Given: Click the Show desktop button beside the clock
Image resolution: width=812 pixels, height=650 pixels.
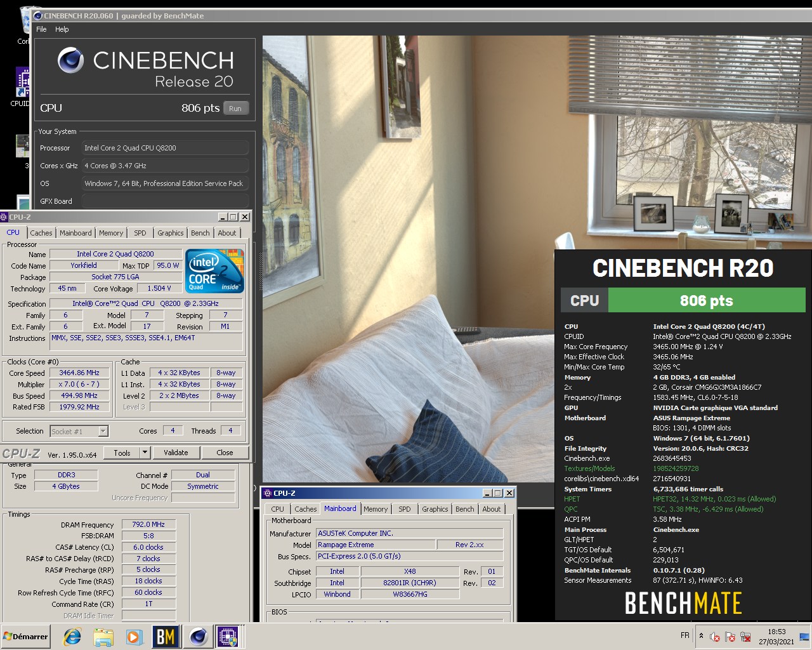Looking at the screenshot, I should [x=804, y=637].
